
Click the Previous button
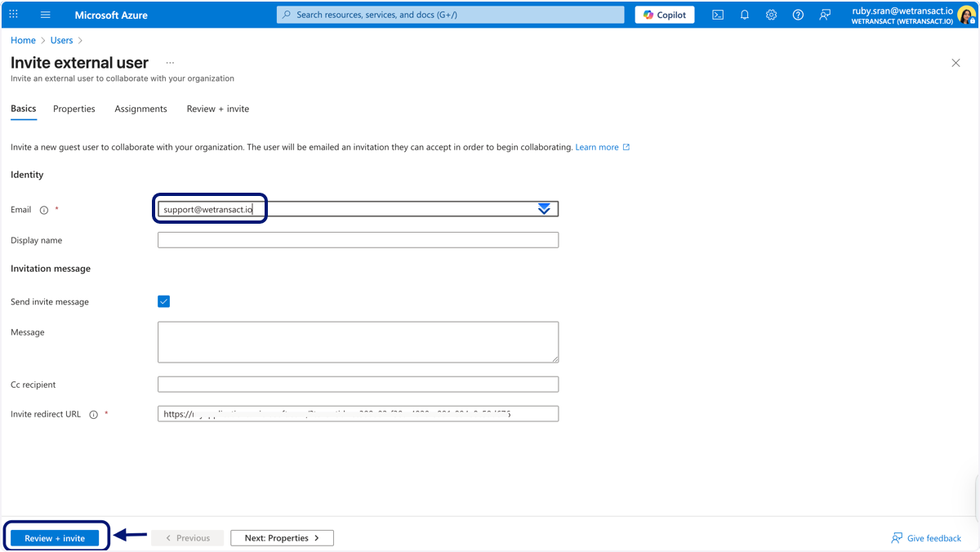coord(187,538)
